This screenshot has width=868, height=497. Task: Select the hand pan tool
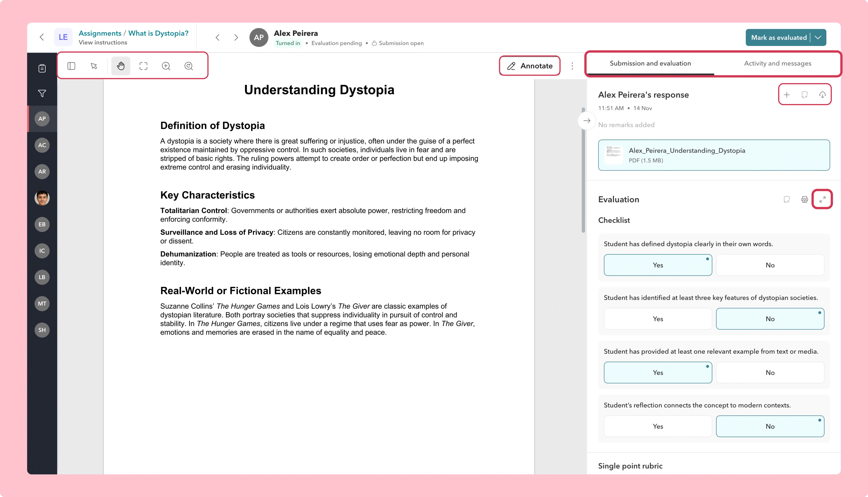121,66
